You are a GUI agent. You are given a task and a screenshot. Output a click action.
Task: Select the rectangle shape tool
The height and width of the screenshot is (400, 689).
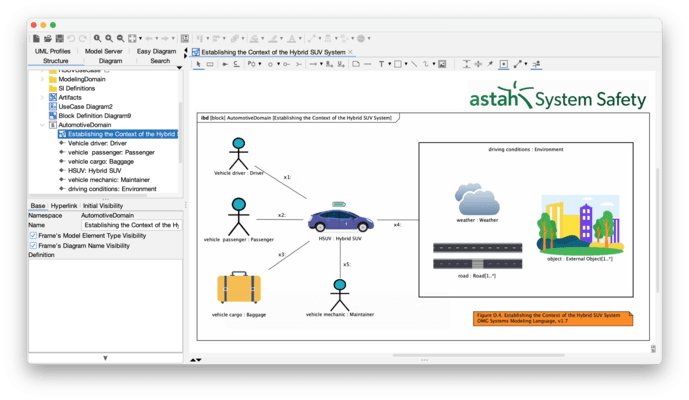(398, 64)
